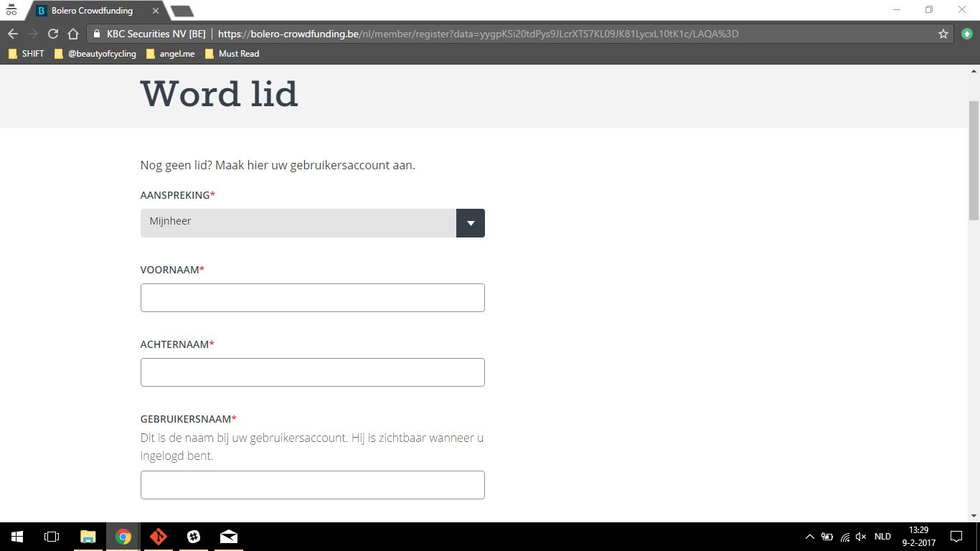Open the angel.me bookmark folder
The height and width of the screenshot is (551, 980).
pyautogui.click(x=170, y=54)
